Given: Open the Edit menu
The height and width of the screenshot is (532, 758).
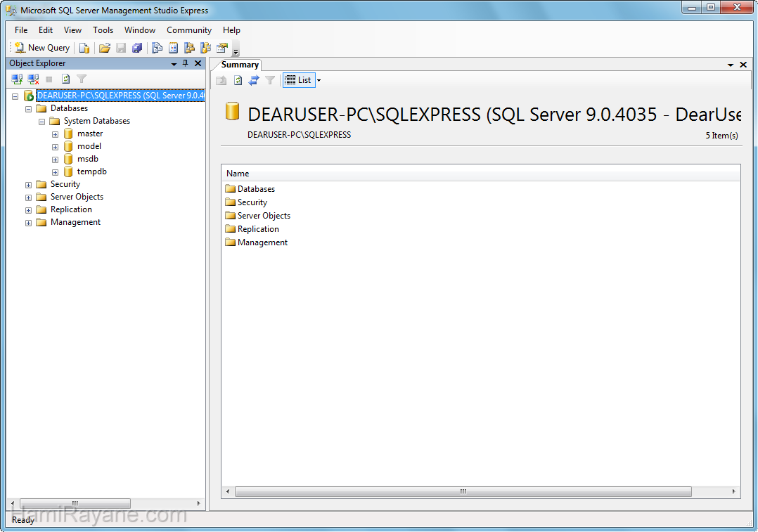Looking at the screenshot, I should click(46, 30).
